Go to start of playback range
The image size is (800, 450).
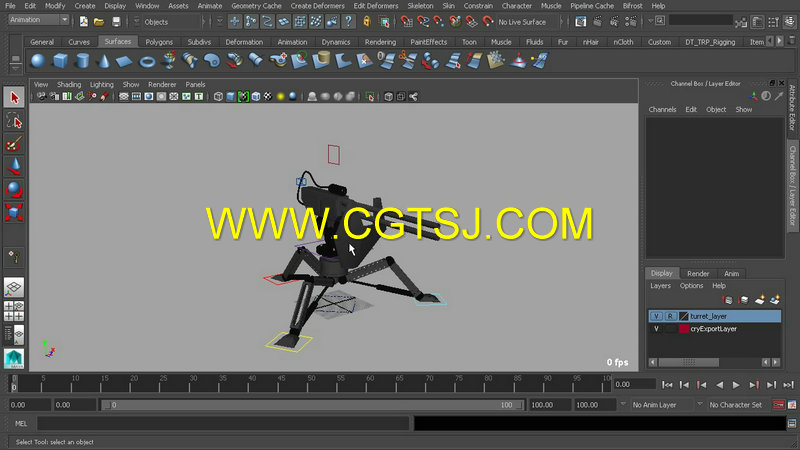pyautogui.click(x=667, y=385)
